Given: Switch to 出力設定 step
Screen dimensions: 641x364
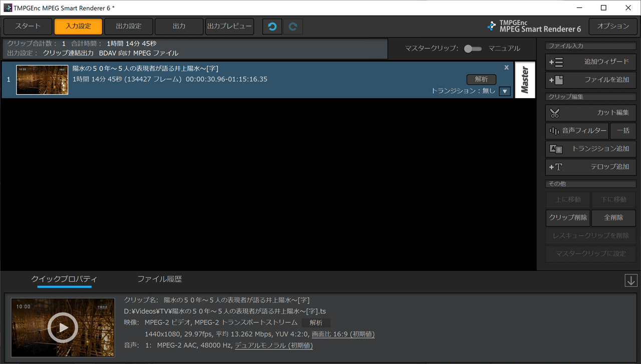Looking at the screenshot, I should (x=129, y=26).
